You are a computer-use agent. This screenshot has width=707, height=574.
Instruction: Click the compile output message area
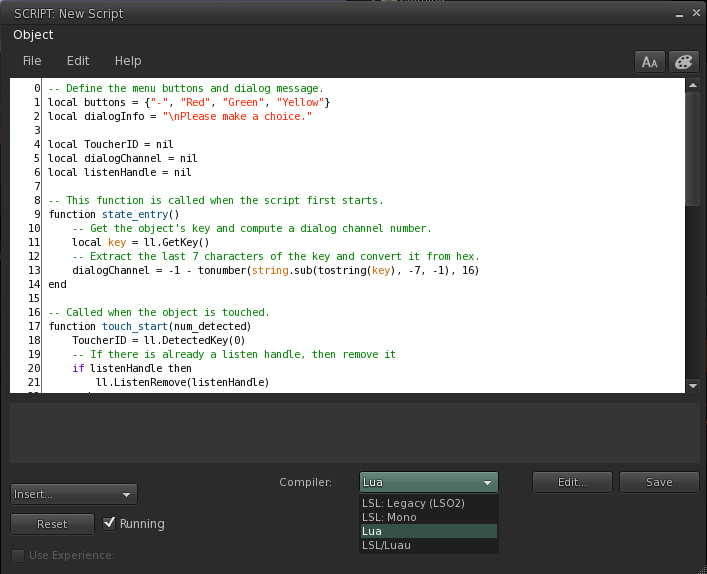click(354, 433)
